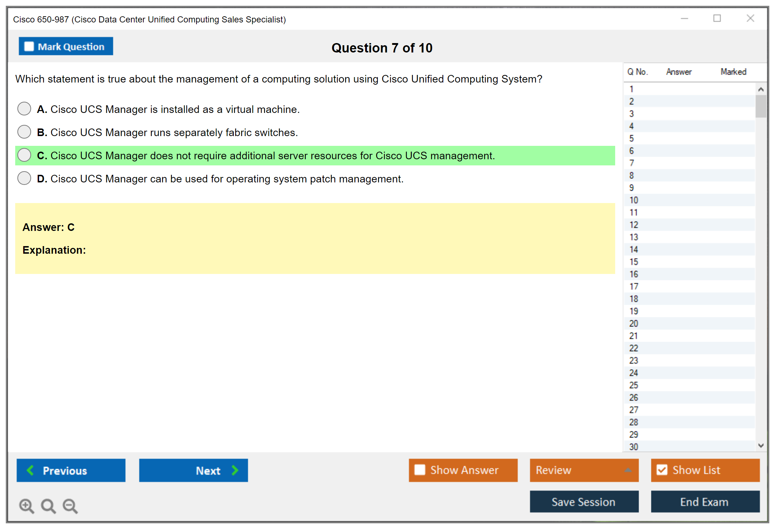The width and height of the screenshot is (778, 532).
Task: Choose answer D (operating system patch management)
Action: (24, 178)
